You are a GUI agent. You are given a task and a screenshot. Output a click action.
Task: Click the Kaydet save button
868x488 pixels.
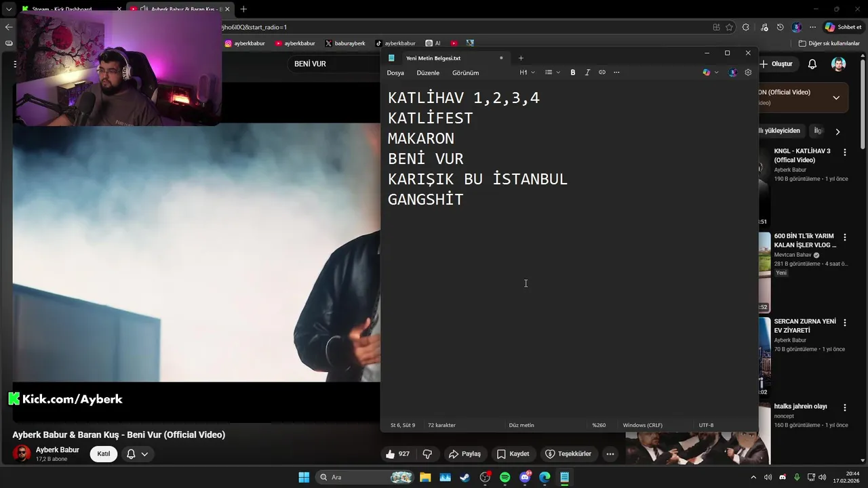coord(513,454)
